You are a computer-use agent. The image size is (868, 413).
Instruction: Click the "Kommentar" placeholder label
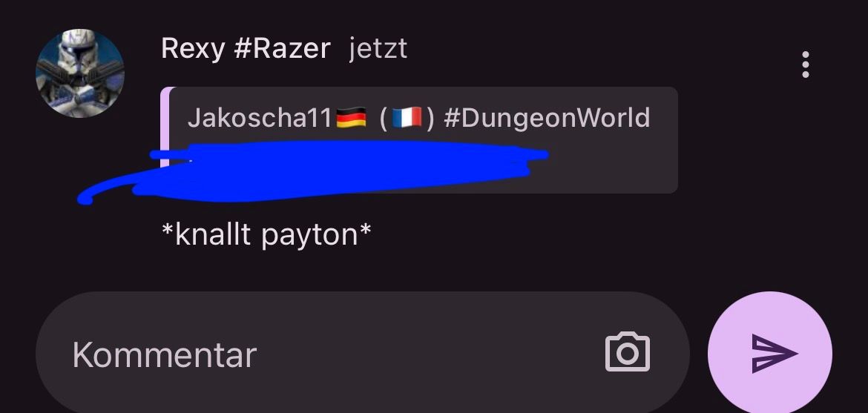pyautogui.click(x=165, y=354)
